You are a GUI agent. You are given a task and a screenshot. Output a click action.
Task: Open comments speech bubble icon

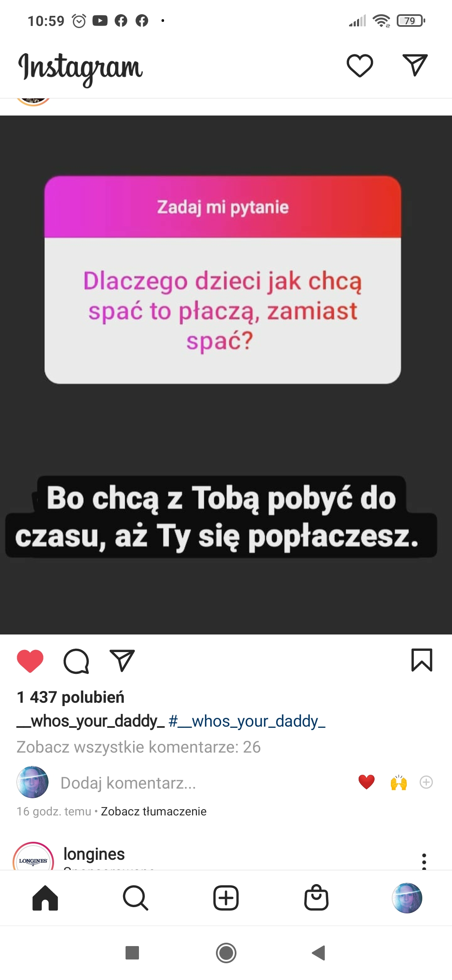(x=76, y=661)
